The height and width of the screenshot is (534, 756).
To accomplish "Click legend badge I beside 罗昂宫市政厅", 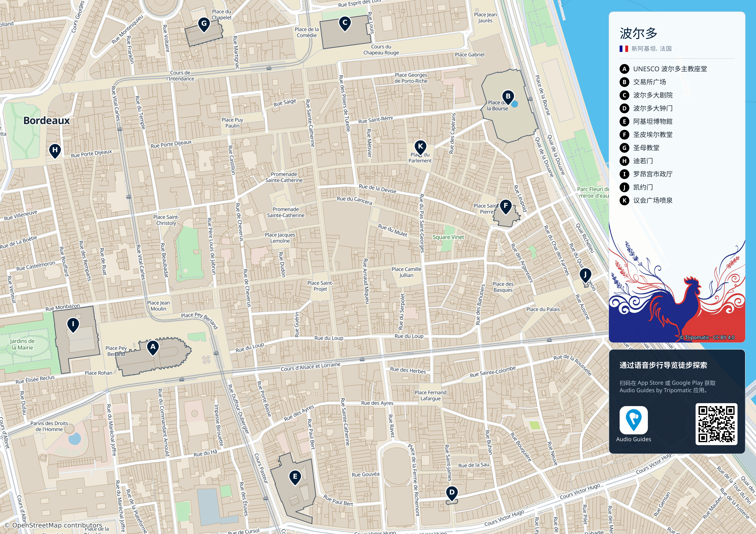I will click(x=624, y=174).
